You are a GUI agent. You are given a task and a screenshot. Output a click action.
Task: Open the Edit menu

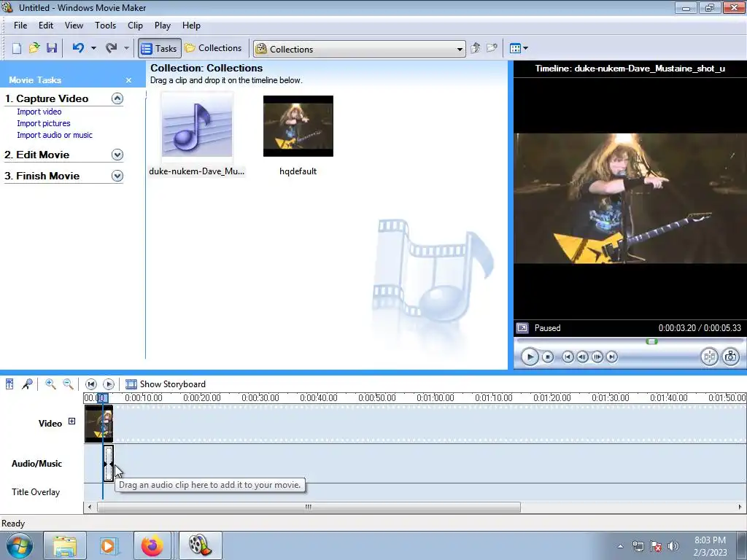[x=46, y=26]
